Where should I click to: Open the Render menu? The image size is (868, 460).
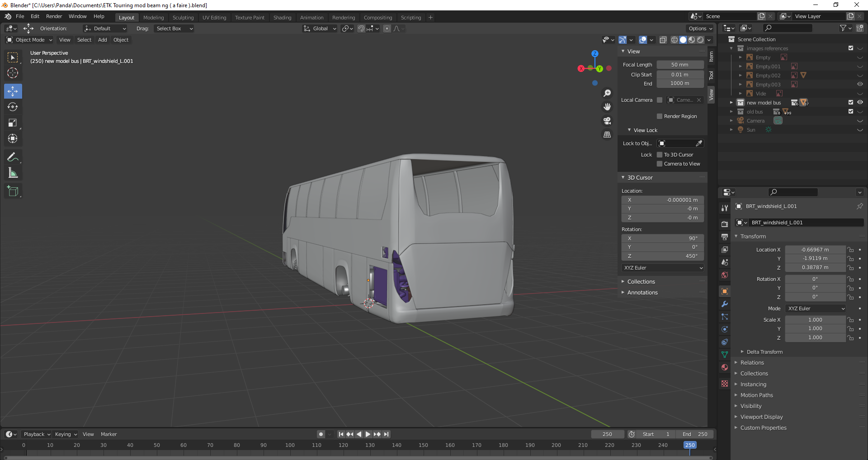tap(54, 16)
